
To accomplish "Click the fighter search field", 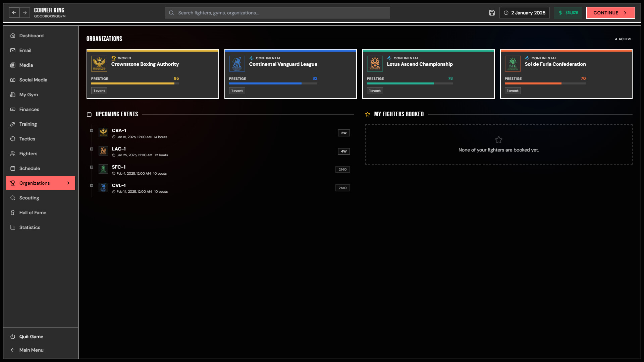I will [277, 12].
